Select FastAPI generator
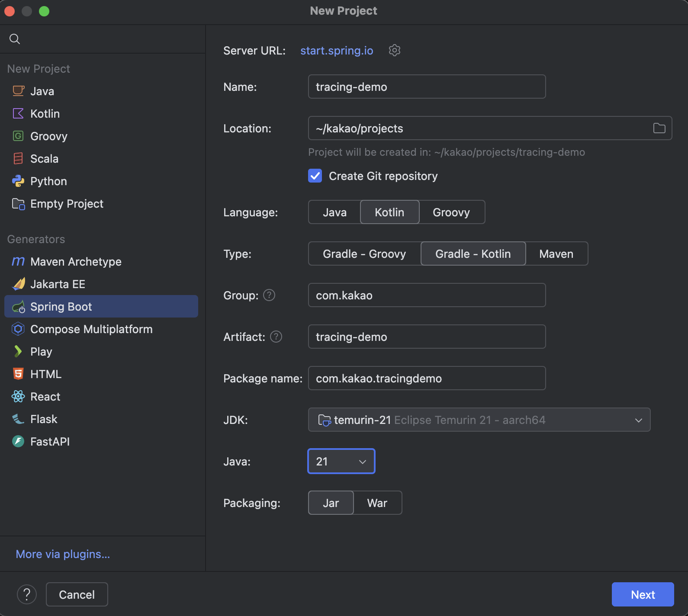The image size is (688, 616). coord(101,441)
